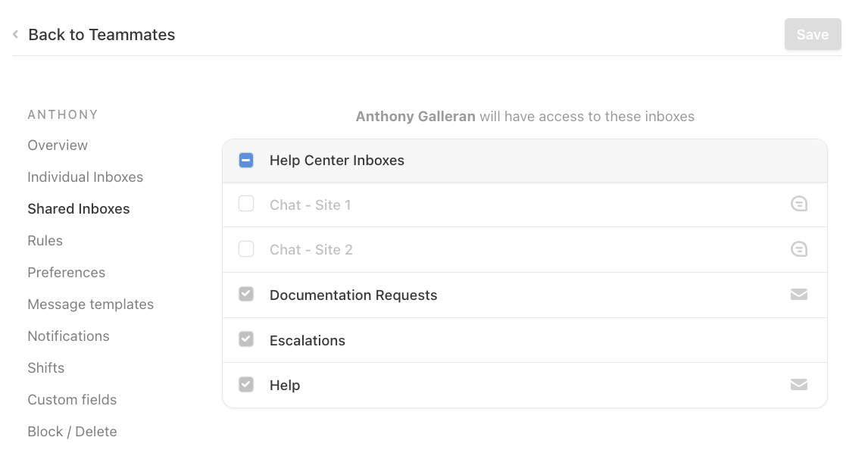Open the Block / Delete section
Image resolution: width=868 pixels, height=453 pixels.
(72, 431)
